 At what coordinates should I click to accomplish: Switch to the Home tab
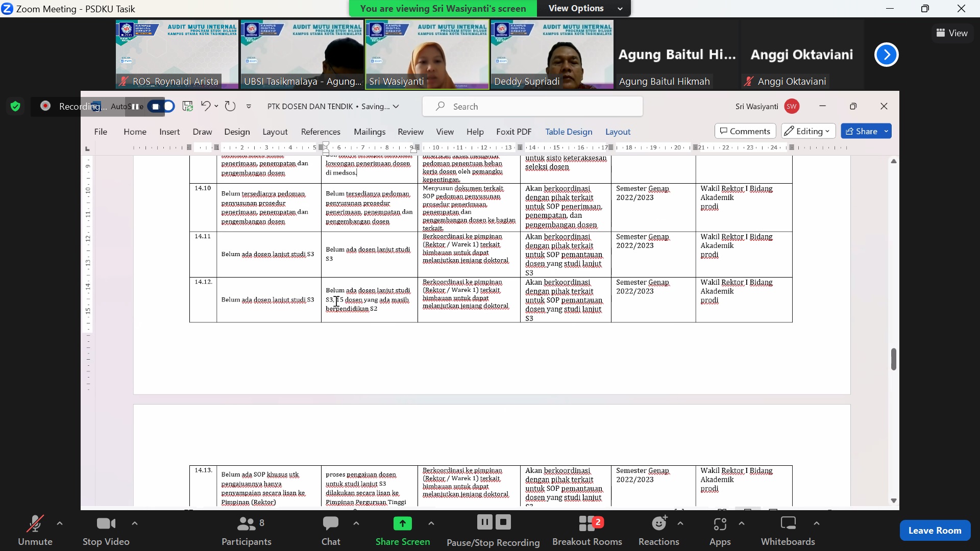(x=135, y=132)
